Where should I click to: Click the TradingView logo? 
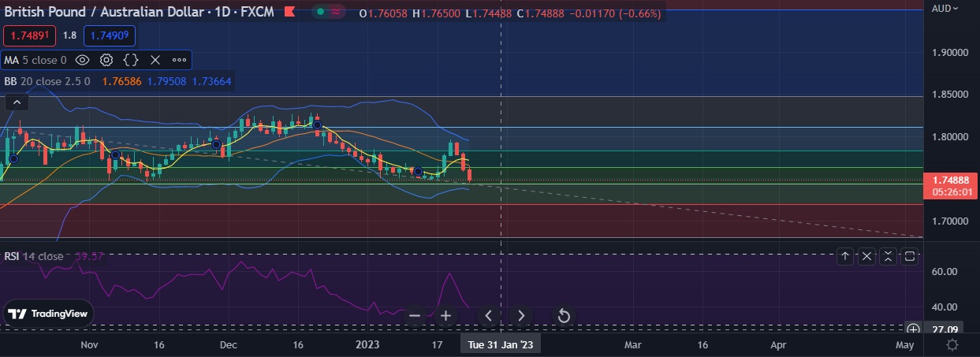click(x=48, y=313)
